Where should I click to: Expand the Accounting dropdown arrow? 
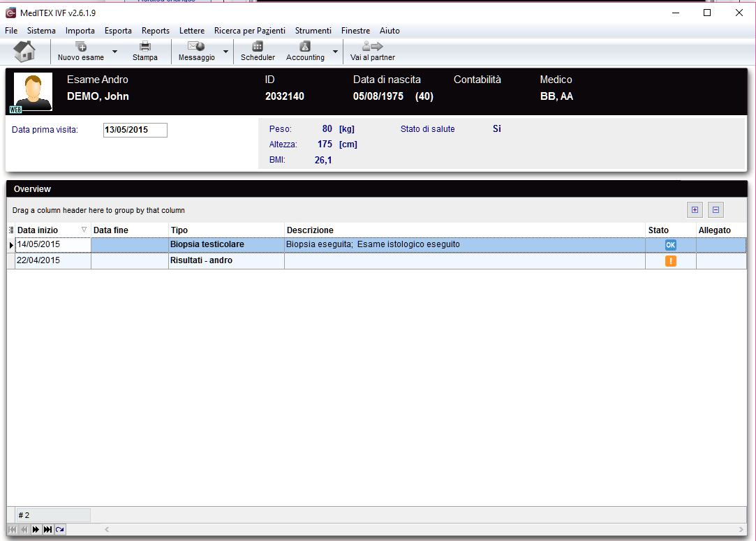[x=335, y=52]
